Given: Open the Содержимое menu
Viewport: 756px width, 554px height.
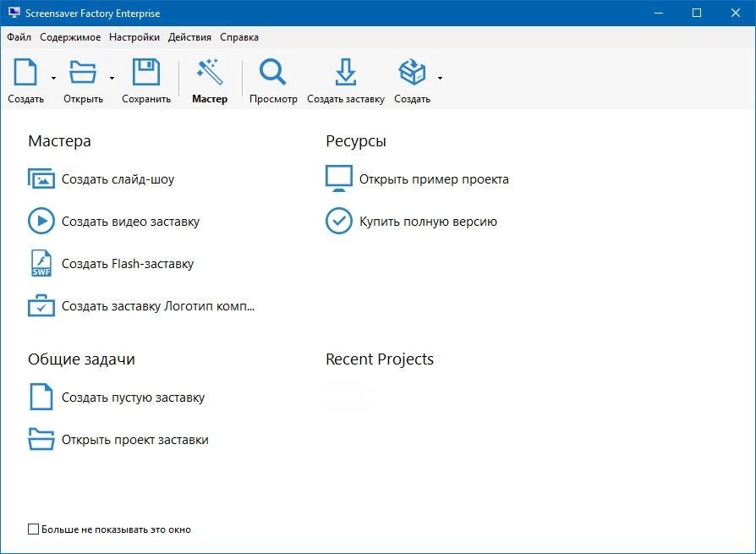Looking at the screenshot, I should [x=70, y=37].
